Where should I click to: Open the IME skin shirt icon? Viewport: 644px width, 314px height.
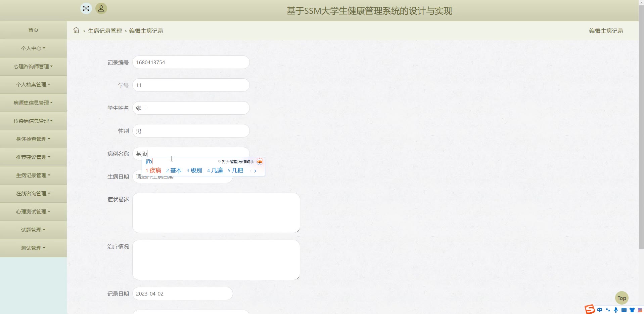[x=632, y=310]
